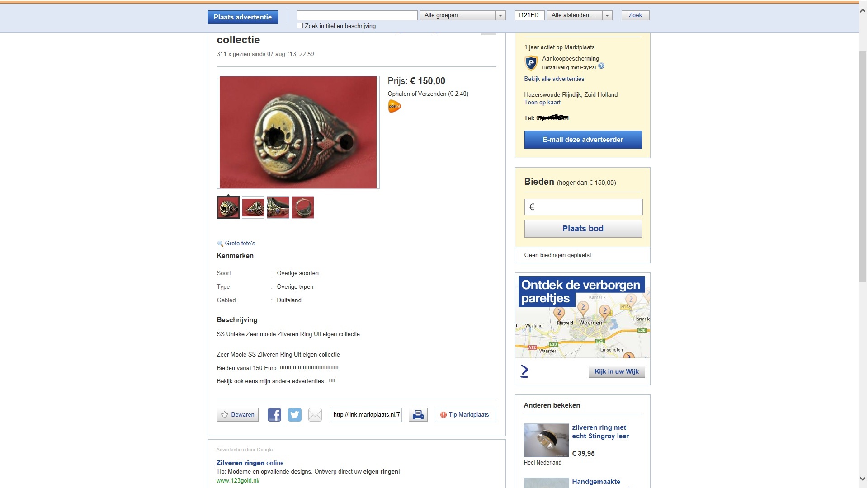Enable Zoek in titel en beschrijving
This screenshot has height=488, width=868.
tap(300, 26)
